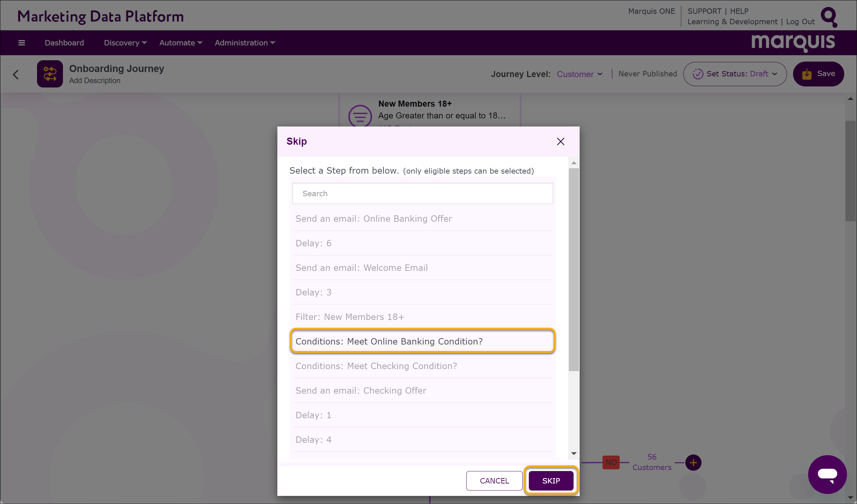Click Add Description under journey title
This screenshot has height=504, width=857.
coord(95,80)
